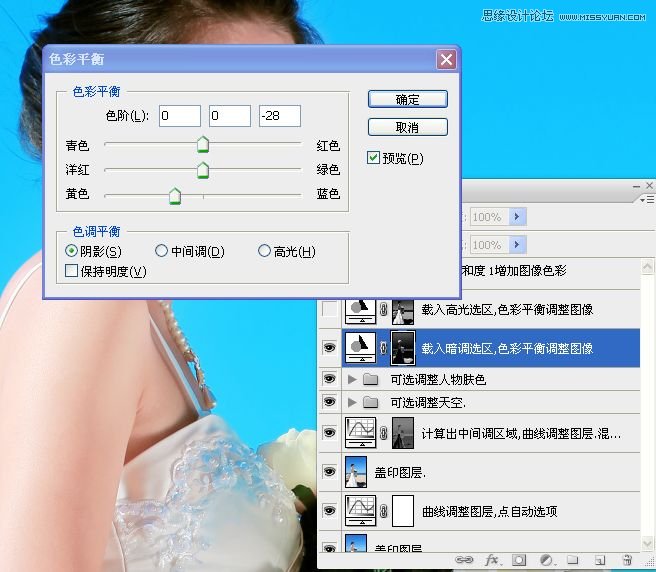Click mask link icon on 载入暗调选区 layer
The height and width of the screenshot is (572, 656).
[x=383, y=348]
